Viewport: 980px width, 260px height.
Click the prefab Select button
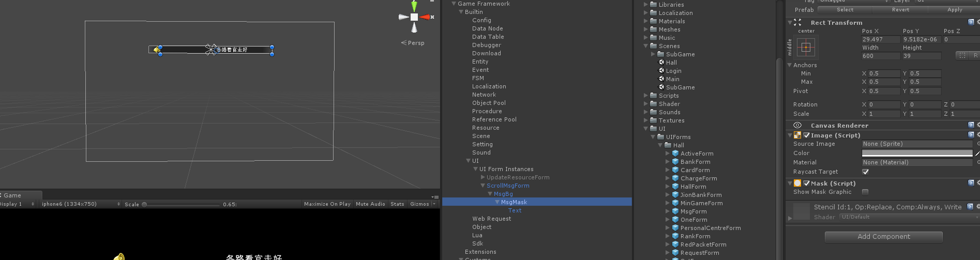(845, 10)
